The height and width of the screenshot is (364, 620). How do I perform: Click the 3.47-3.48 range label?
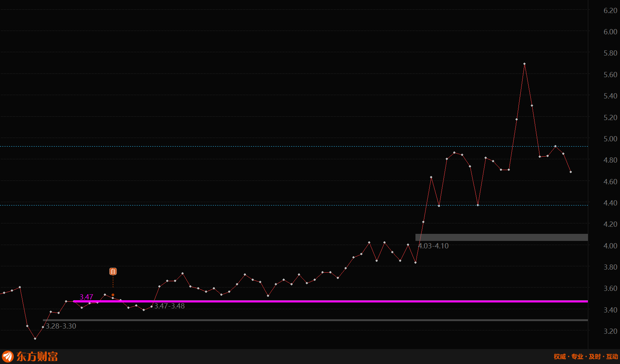pos(169,306)
